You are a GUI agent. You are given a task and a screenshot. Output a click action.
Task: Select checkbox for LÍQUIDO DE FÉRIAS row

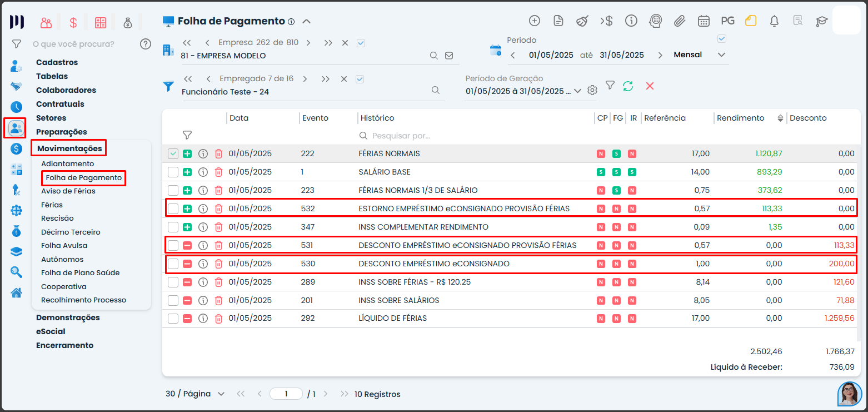tap(173, 319)
